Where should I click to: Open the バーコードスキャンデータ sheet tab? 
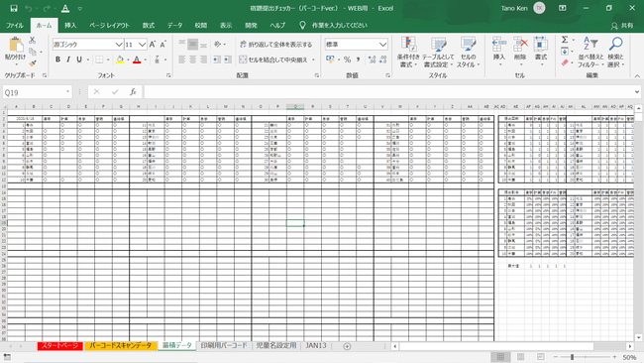point(121,346)
